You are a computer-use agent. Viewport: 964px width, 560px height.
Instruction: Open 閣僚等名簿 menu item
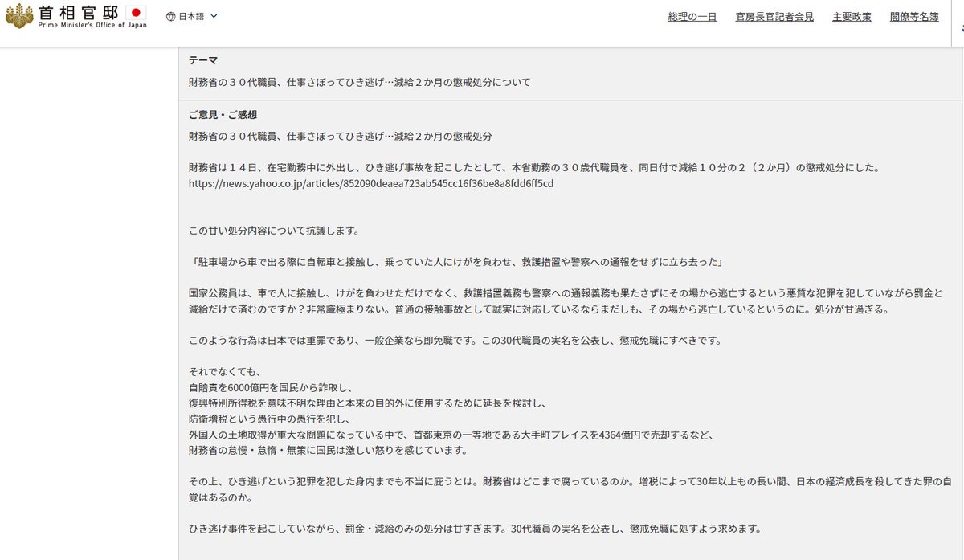[x=914, y=17]
